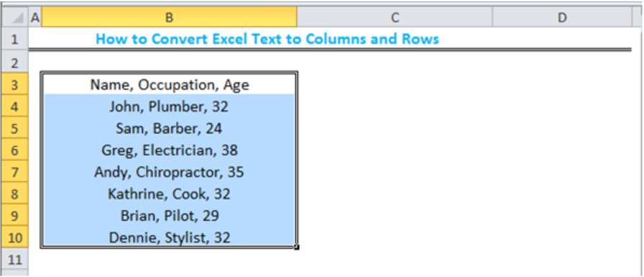Viewport: 644px width, 277px height.
Task: Select cell with Name, Occupation, Age
Action: pyautogui.click(x=169, y=85)
